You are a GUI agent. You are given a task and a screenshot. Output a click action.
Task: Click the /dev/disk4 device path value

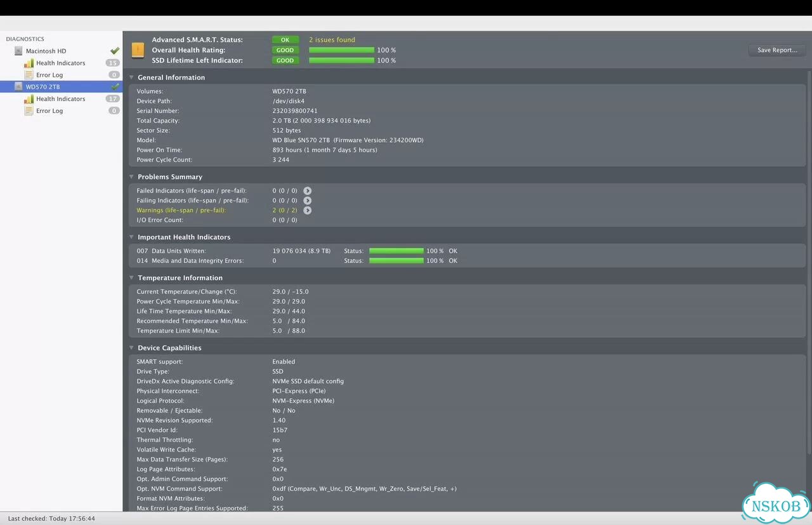[289, 101]
